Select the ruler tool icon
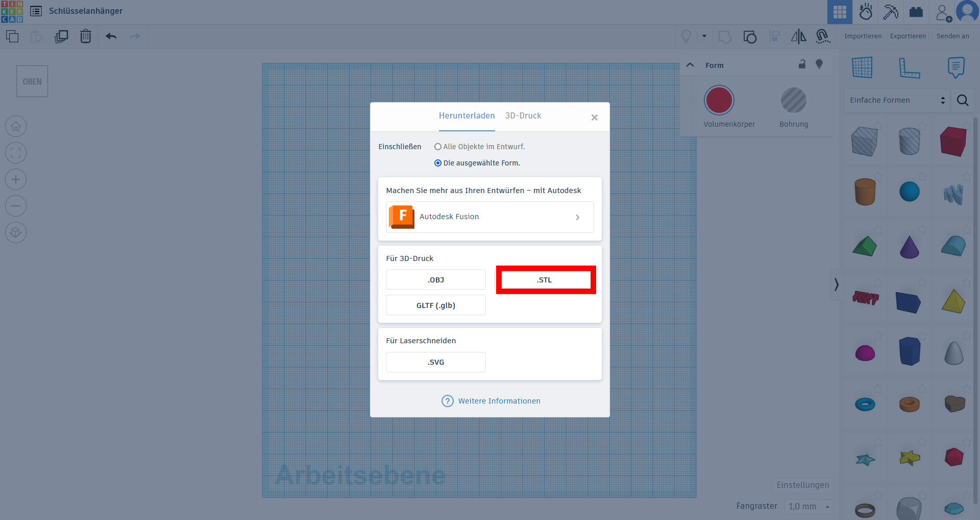Image resolution: width=980 pixels, height=520 pixels. point(909,68)
